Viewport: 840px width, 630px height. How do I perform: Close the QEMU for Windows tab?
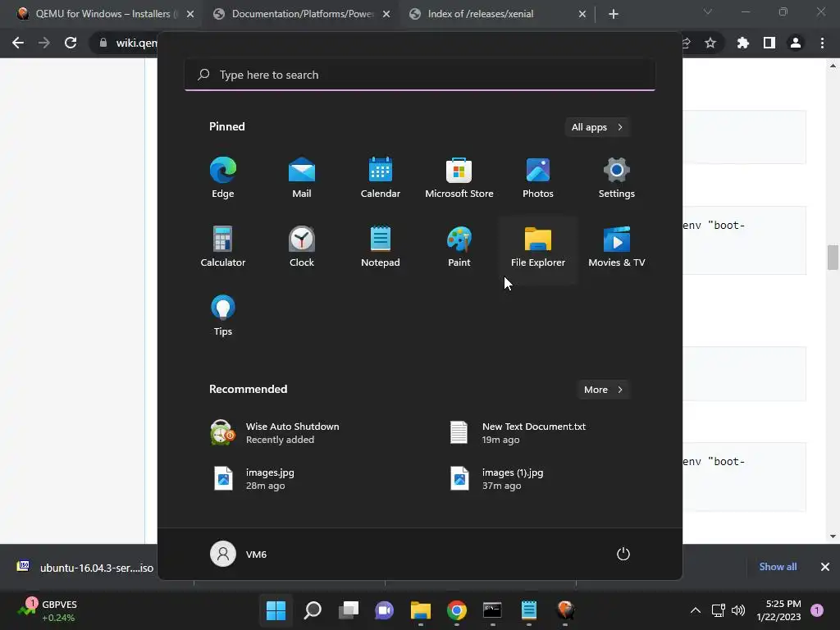tap(190, 14)
